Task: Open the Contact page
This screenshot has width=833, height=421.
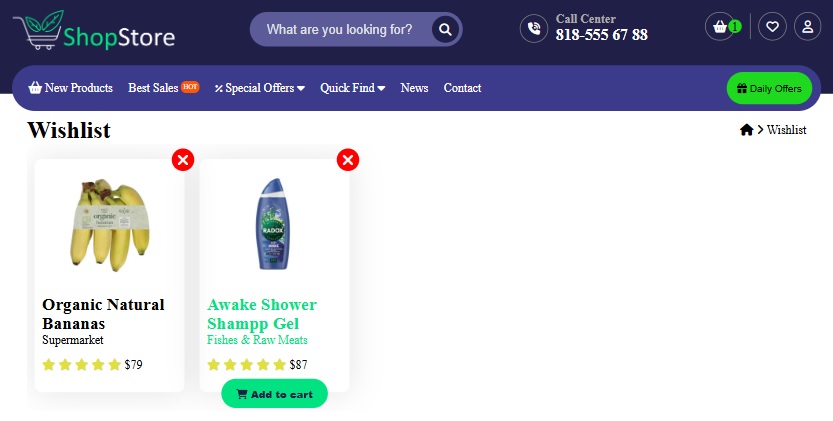Action: point(462,88)
